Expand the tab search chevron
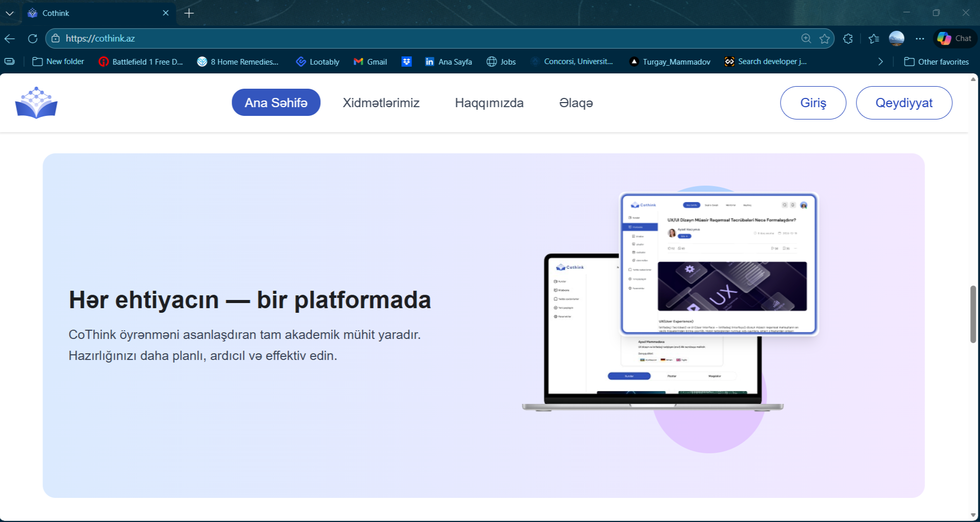This screenshot has height=522, width=980. [10, 13]
